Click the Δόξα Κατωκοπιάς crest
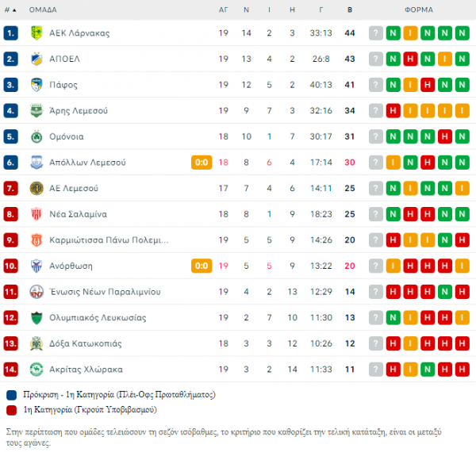476x452 pixels. click(x=36, y=343)
